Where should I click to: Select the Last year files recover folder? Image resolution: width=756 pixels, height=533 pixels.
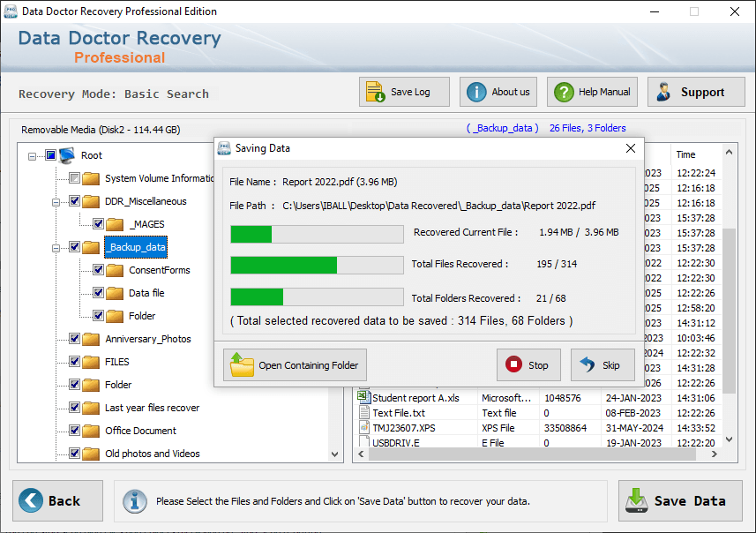click(152, 408)
